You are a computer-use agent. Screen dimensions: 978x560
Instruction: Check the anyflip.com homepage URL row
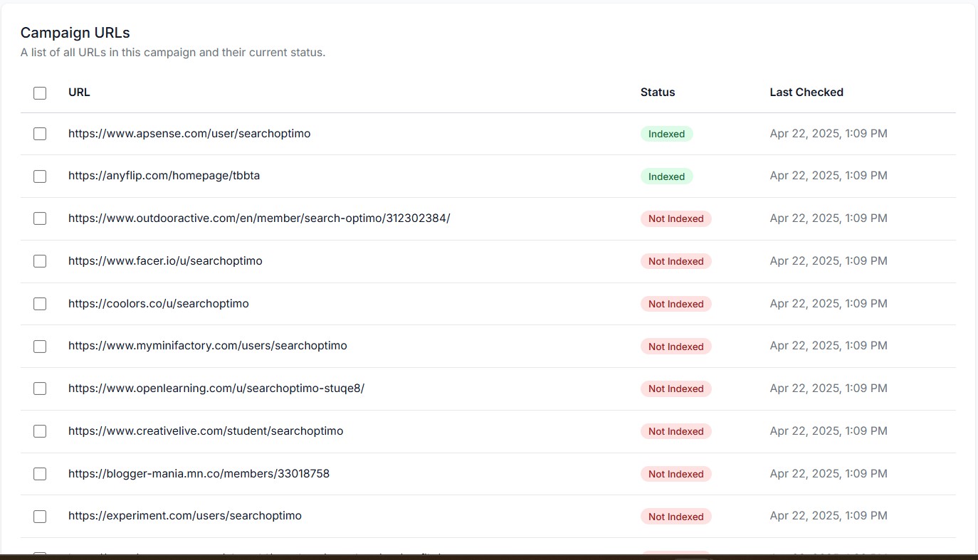39,176
